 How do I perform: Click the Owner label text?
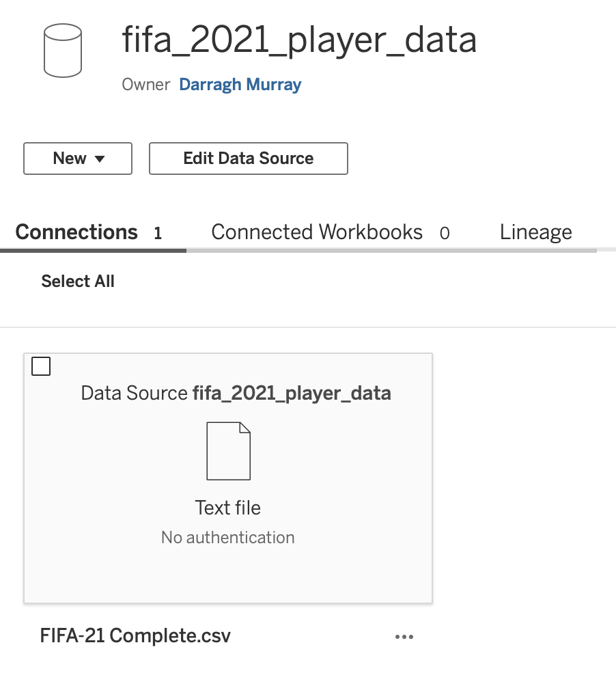[x=145, y=84]
